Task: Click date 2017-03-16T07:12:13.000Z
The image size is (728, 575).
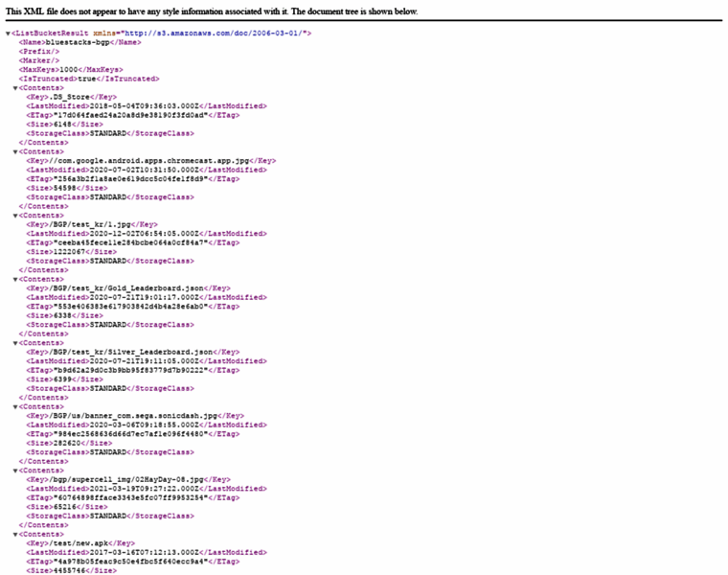Action: tap(144, 552)
